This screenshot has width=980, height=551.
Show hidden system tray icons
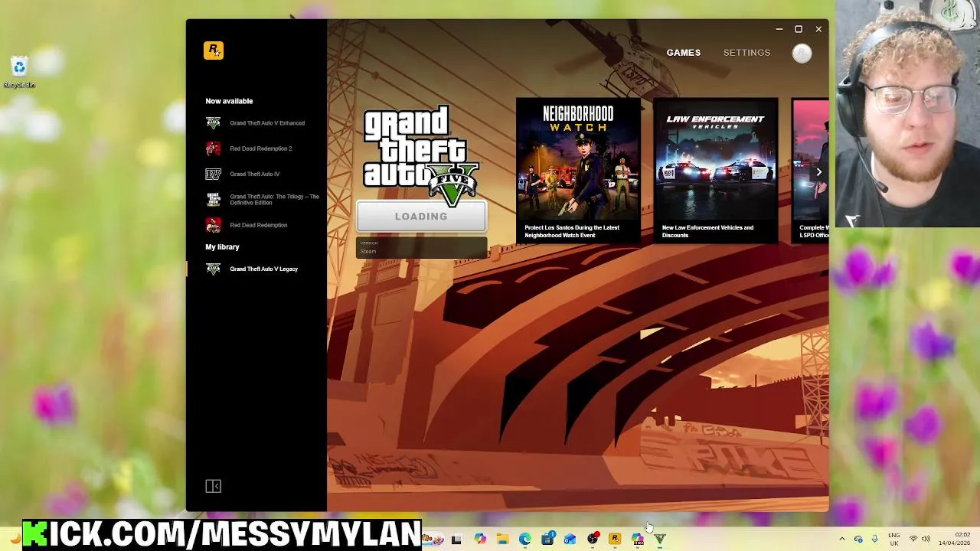(842, 540)
